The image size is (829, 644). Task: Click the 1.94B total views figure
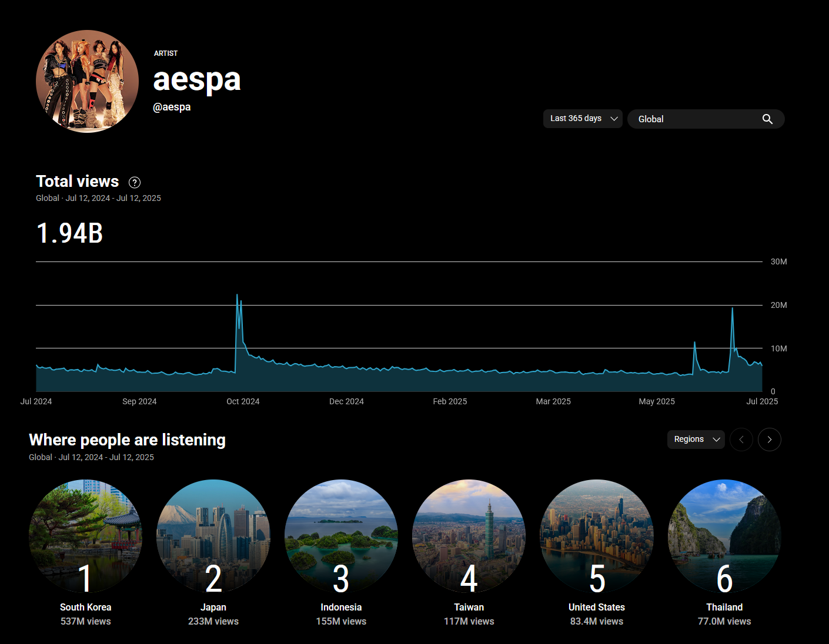70,233
